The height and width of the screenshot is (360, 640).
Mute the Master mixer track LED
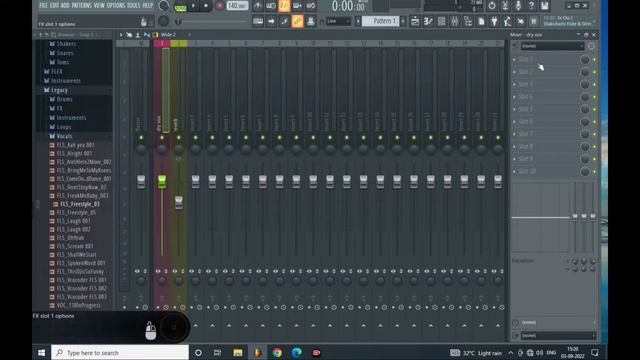[141, 138]
